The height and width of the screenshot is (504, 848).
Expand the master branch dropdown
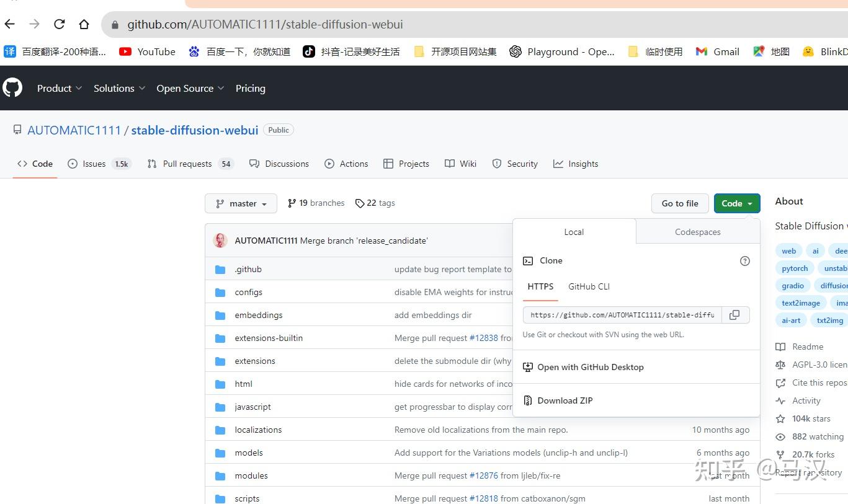pyautogui.click(x=241, y=203)
